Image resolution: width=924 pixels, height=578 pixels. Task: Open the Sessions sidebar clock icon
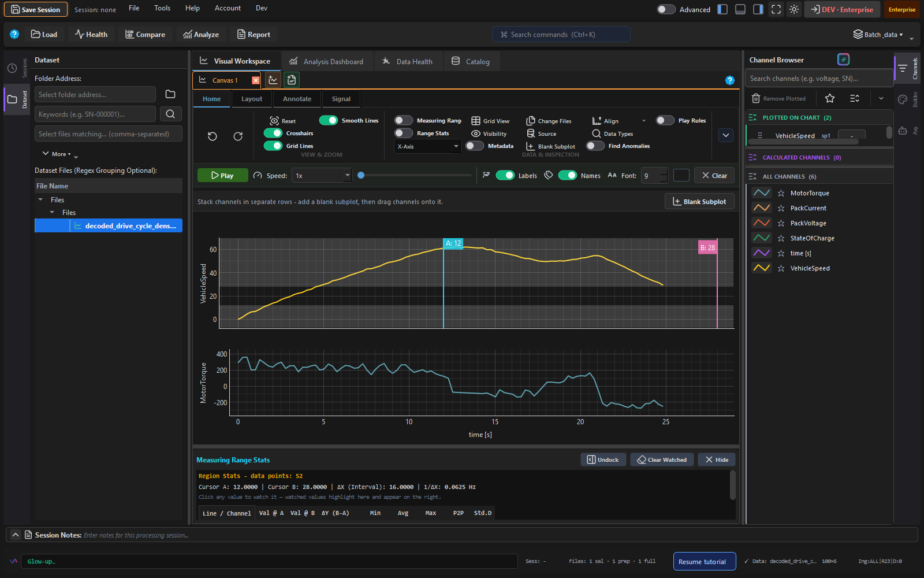pyautogui.click(x=12, y=68)
